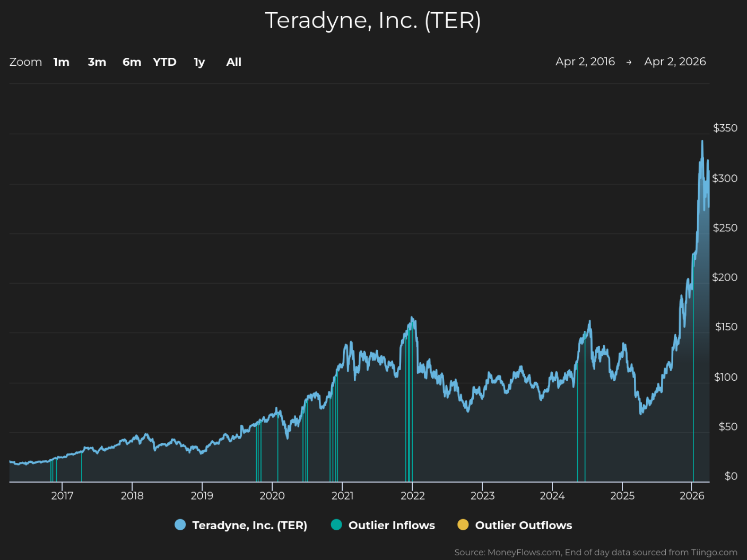The height and width of the screenshot is (560, 747).
Task: Choose the YTD zoom range
Action: (164, 62)
